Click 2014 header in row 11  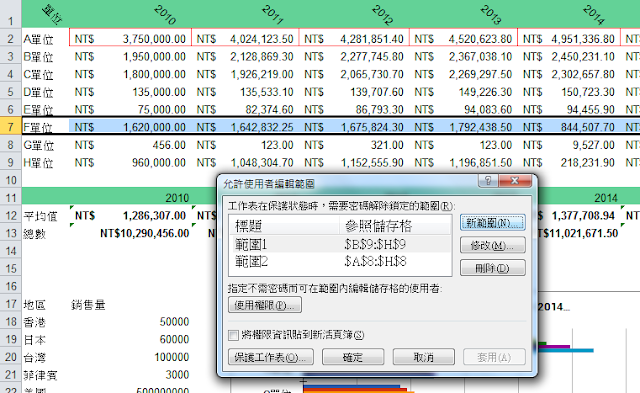tap(606, 198)
